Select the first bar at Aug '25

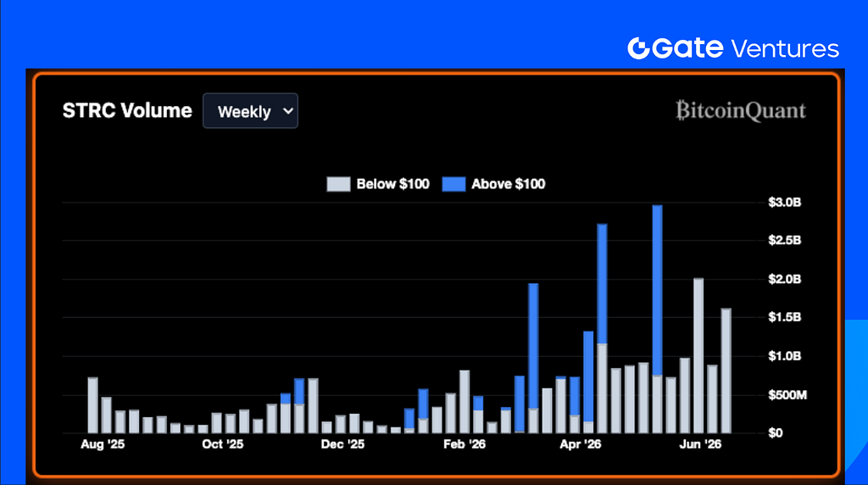tap(92, 405)
